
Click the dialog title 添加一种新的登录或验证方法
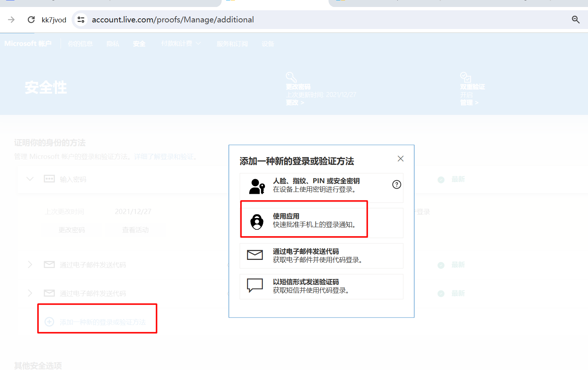coord(297,161)
